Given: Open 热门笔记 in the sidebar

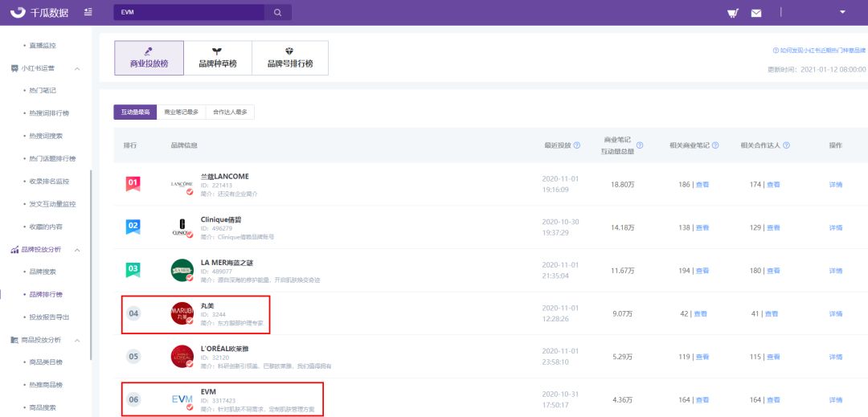Looking at the screenshot, I should 43,90.
